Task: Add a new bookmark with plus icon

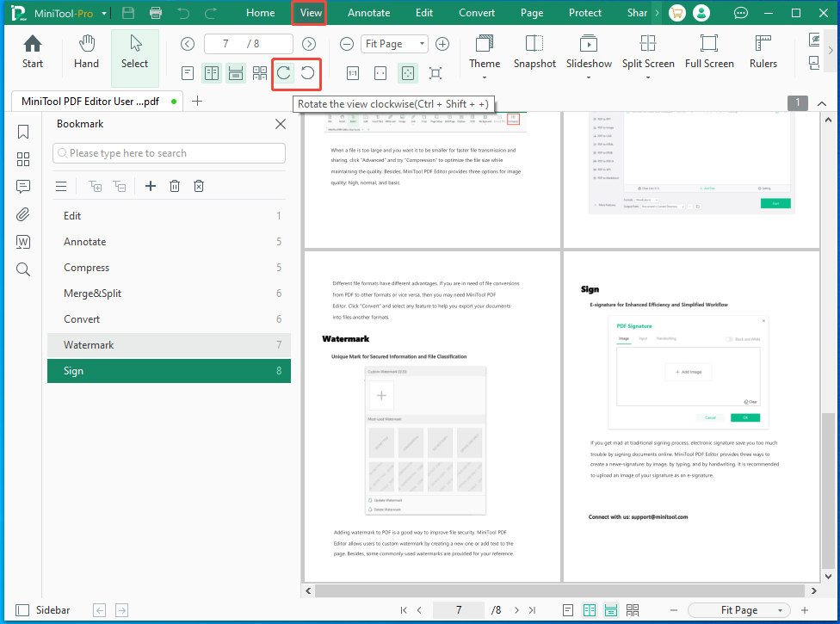Action: pyautogui.click(x=151, y=186)
